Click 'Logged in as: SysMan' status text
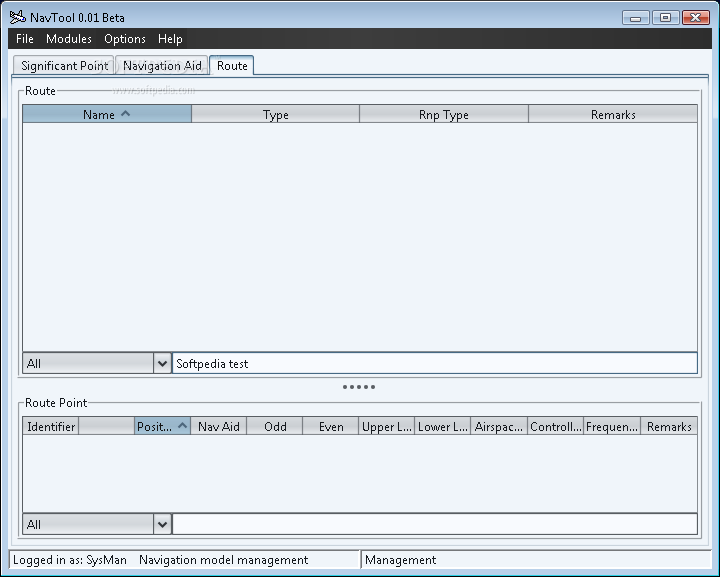The width and height of the screenshot is (720, 577). coord(70,560)
